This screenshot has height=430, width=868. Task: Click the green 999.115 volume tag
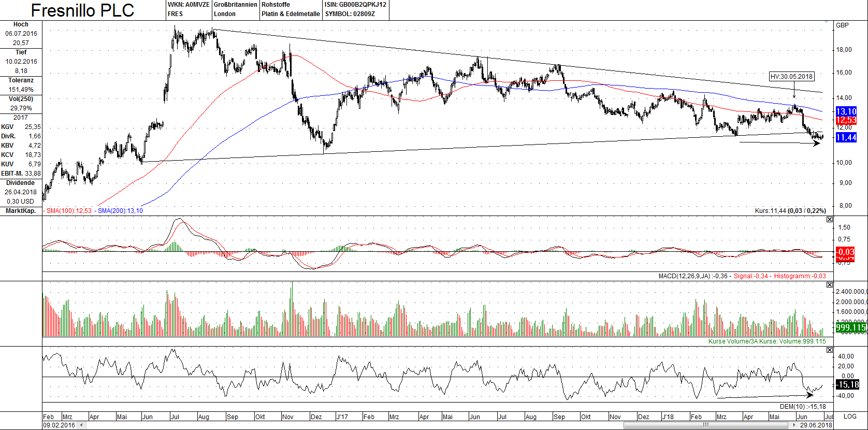tap(850, 327)
